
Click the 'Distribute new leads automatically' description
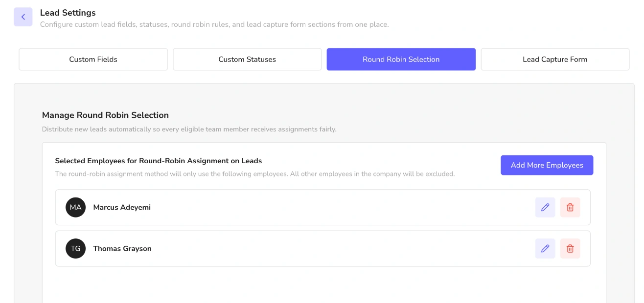click(189, 130)
